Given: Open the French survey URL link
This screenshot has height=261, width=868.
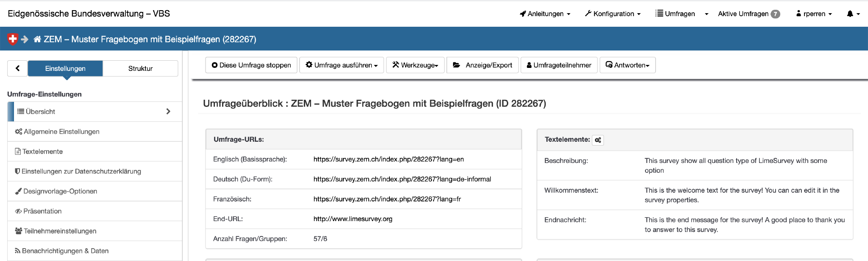Looking at the screenshot, I should click(387, 199).
